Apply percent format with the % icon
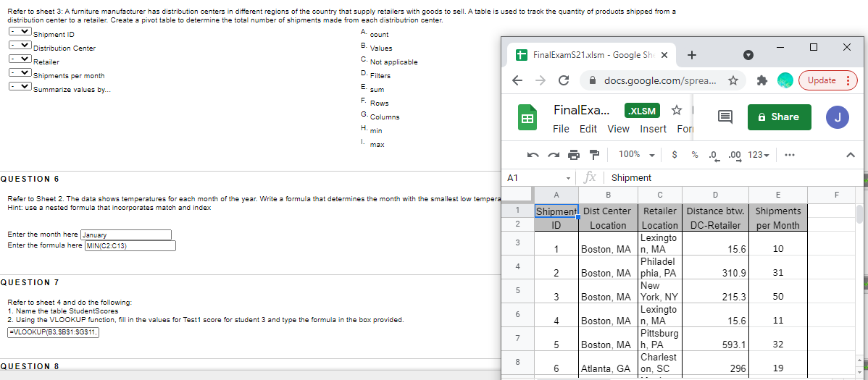 coord(694,155)
